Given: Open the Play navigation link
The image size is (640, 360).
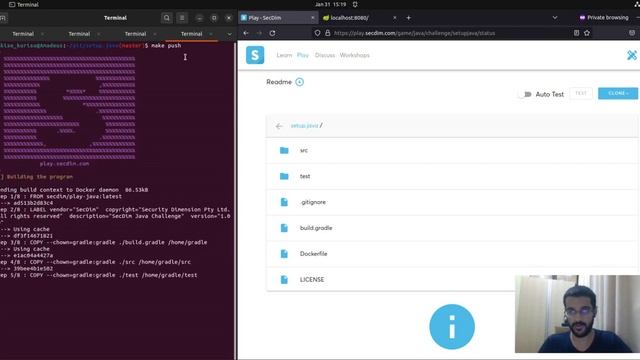Looking at the screenshot, I should tap(303, 55).
